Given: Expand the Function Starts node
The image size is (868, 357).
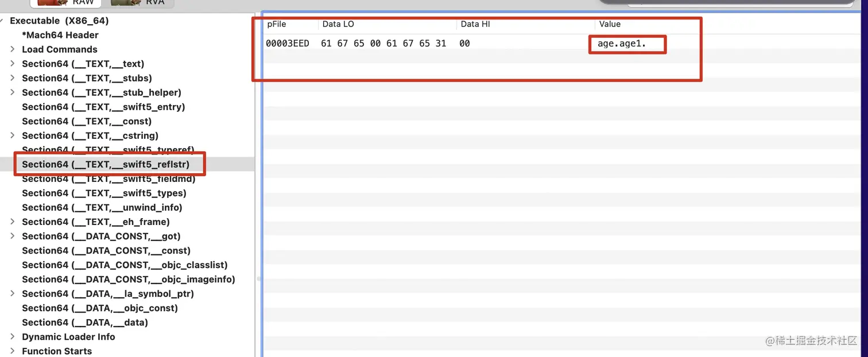Looking at the screenshot, I should pos(13,351).
